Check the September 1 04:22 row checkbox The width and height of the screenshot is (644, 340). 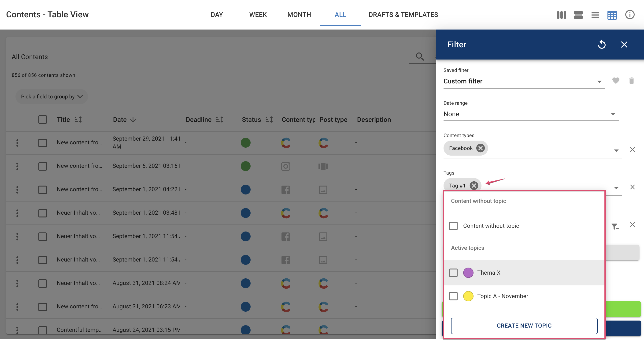pos(42,190)
